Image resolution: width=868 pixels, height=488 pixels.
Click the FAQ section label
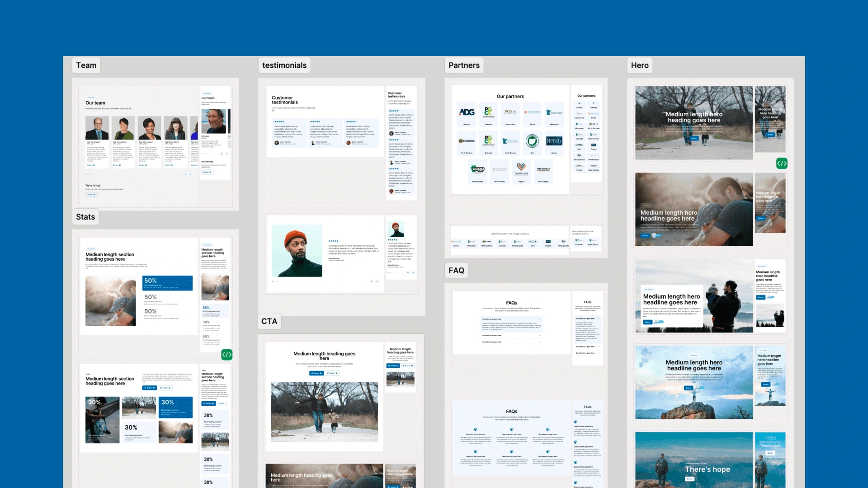(x=456, y=270)
